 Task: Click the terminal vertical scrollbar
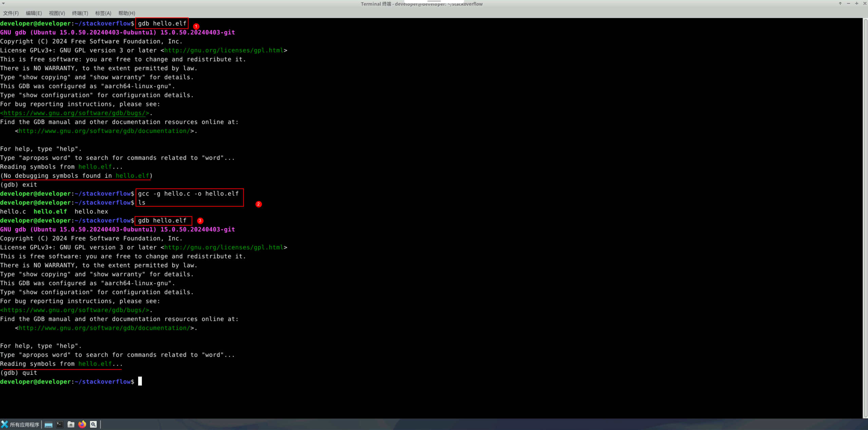[865, 217]
